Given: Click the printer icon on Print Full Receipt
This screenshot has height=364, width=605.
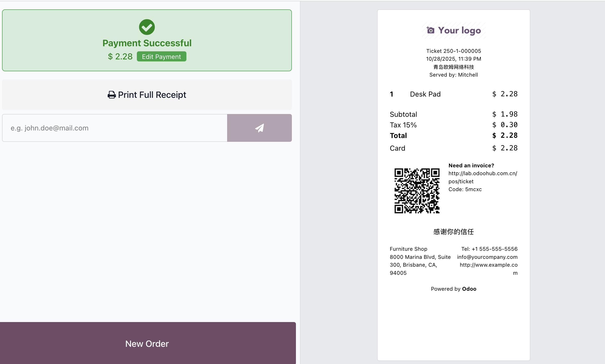Looking at the screenshot, I should pyautogui.click(x=112, y=95).
